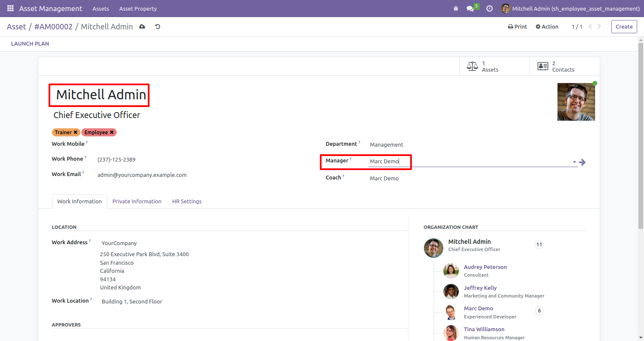The image size is (644, 341).
Task: Click Audrey Peterson's avatar in org chart
Action: pos(451,271)
